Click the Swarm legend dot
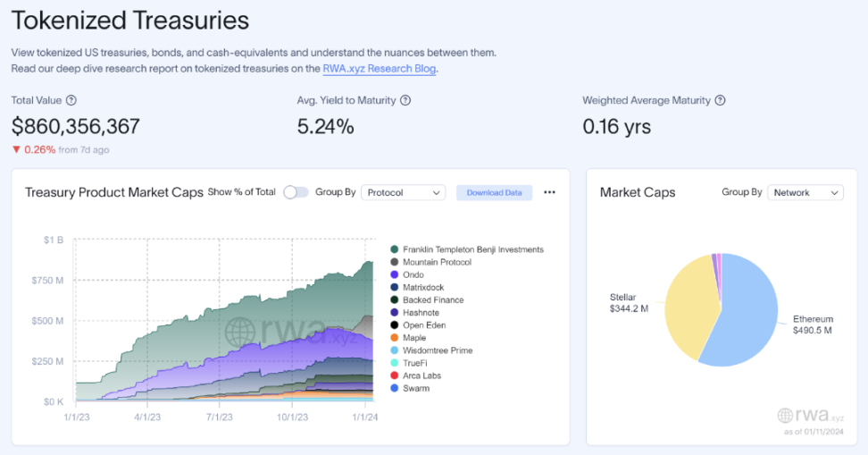Screen dimensions: 868x455 click(395, 388)
